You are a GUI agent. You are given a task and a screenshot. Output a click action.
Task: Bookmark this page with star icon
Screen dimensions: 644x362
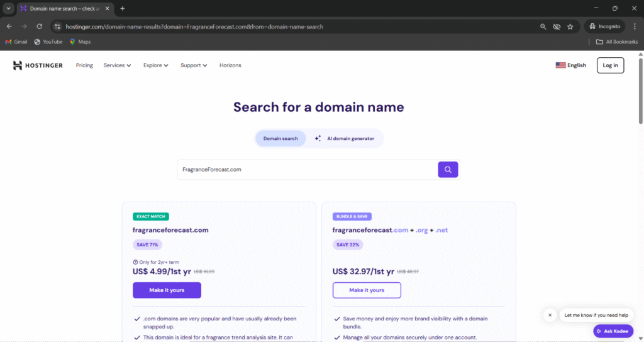pyautogui.click(x=570, y=26)
